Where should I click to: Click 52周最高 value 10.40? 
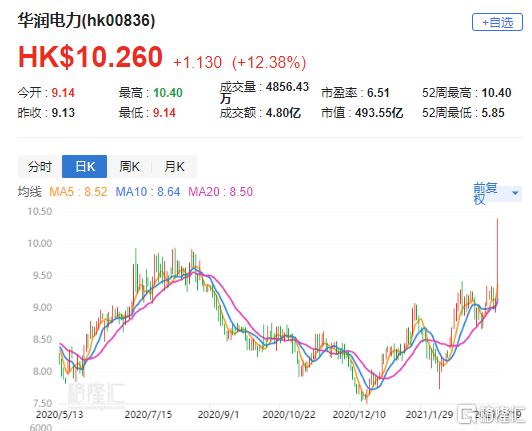pos(496,93)
